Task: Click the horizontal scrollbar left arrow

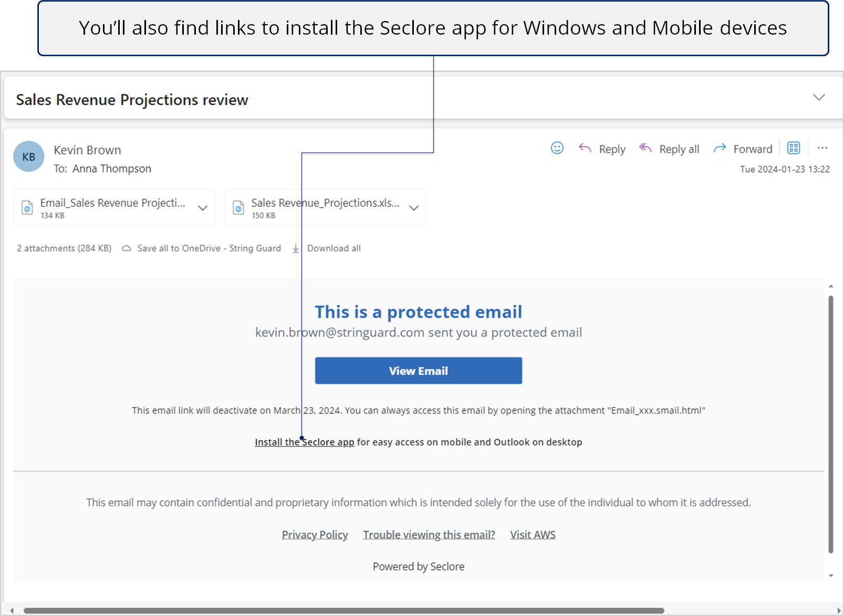Action: tap(12, 611)
